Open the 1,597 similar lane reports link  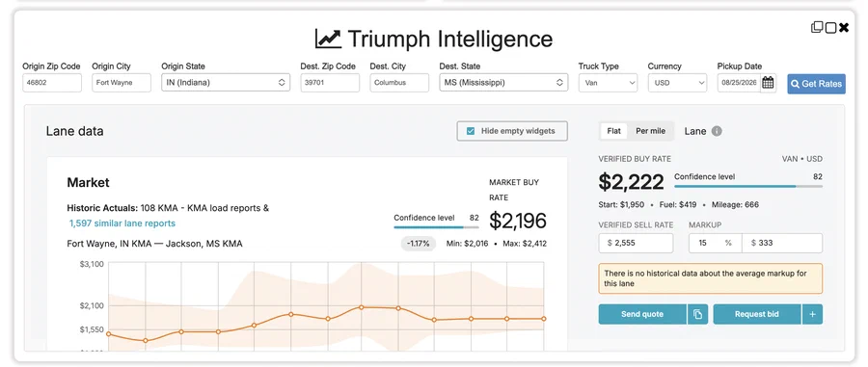[122, 223]
